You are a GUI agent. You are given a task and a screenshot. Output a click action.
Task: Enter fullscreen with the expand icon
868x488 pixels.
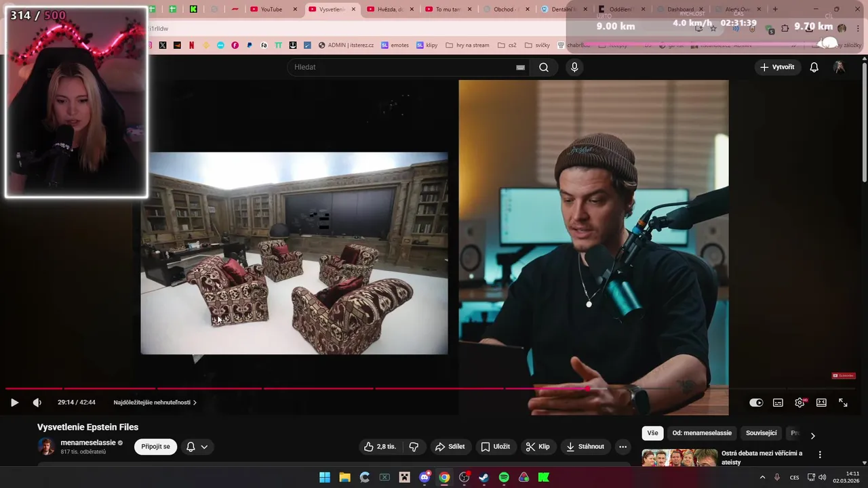843,403
